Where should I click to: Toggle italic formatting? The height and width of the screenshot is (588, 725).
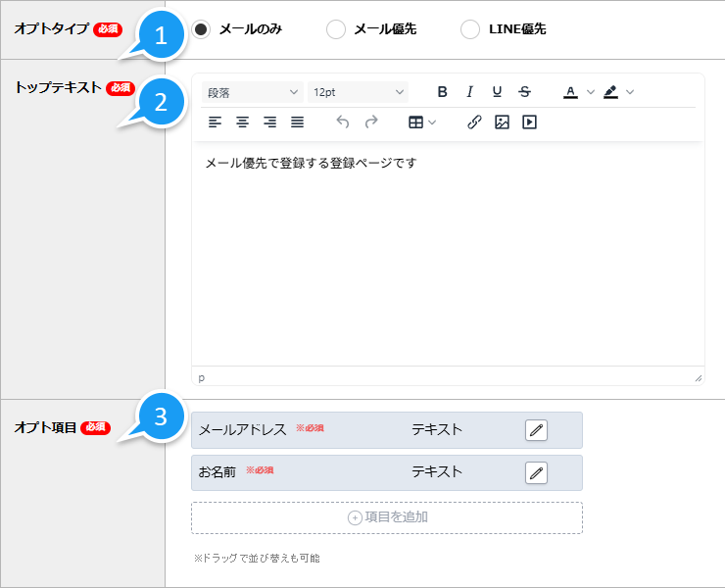point(469,92)
